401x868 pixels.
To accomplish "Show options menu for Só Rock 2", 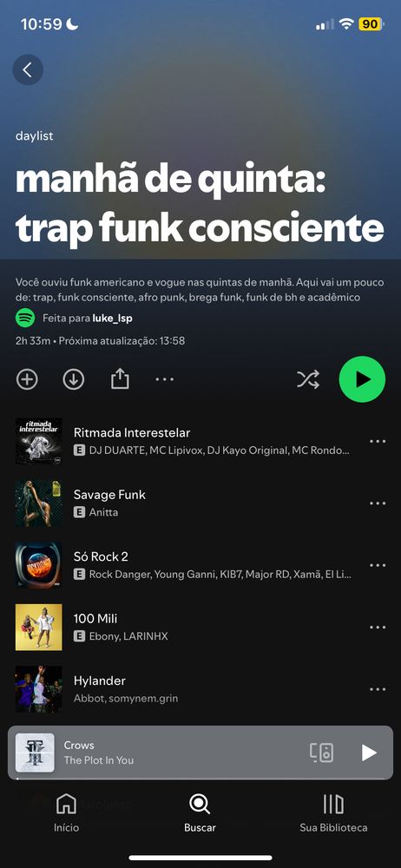I will [x=378, y=565].
